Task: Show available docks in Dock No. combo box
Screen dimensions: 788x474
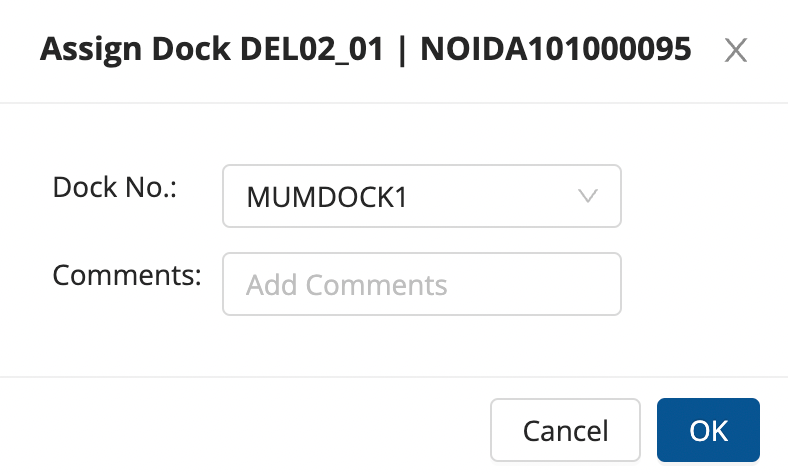Action: coord(421,196)
